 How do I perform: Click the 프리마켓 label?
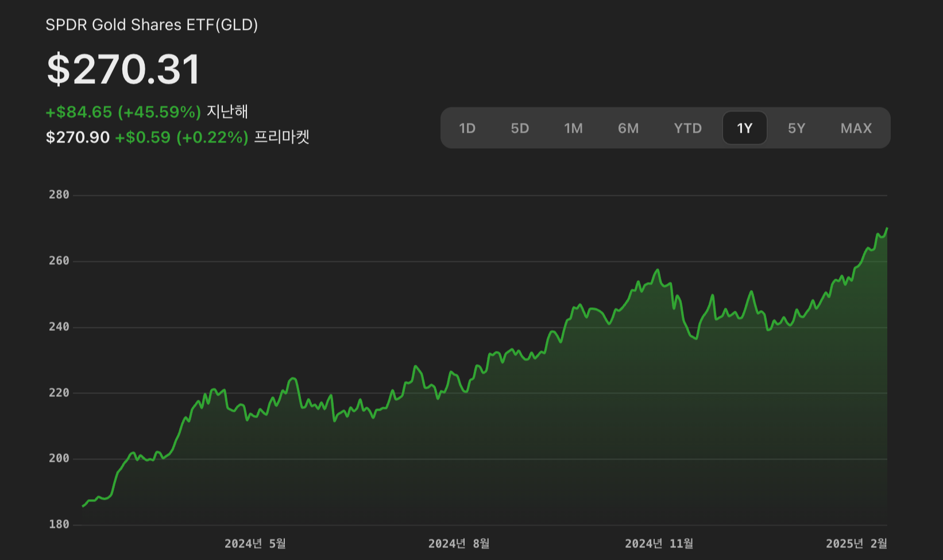point(281,137)
